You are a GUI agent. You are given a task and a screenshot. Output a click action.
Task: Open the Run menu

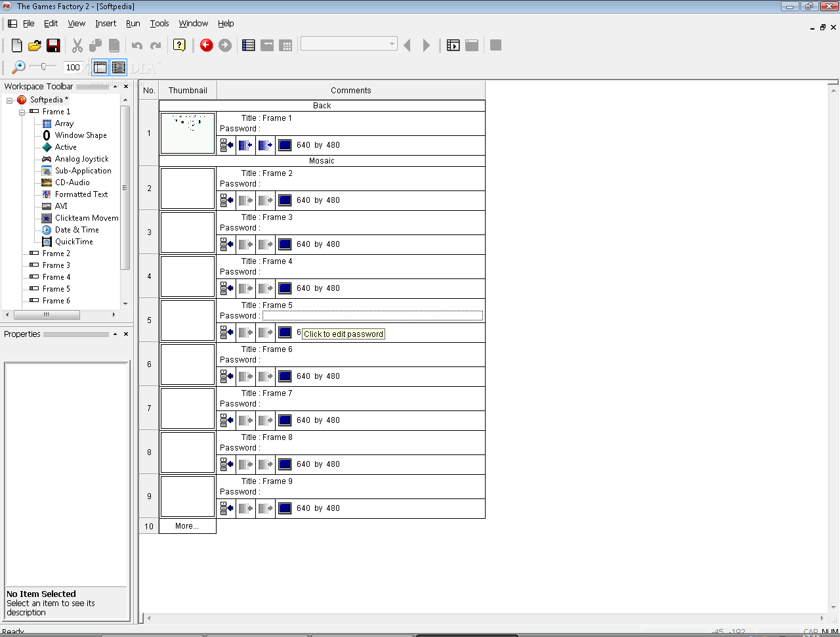133,24
